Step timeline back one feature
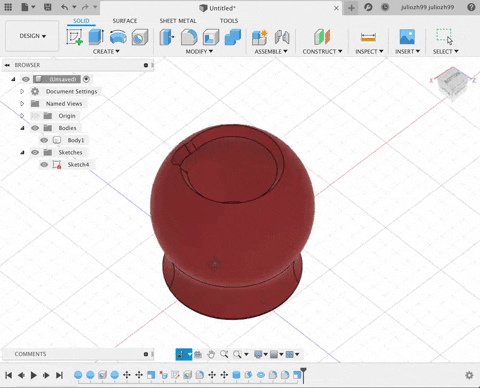The height and width of the screenshot is (388, 480). (x=21, y=375)
